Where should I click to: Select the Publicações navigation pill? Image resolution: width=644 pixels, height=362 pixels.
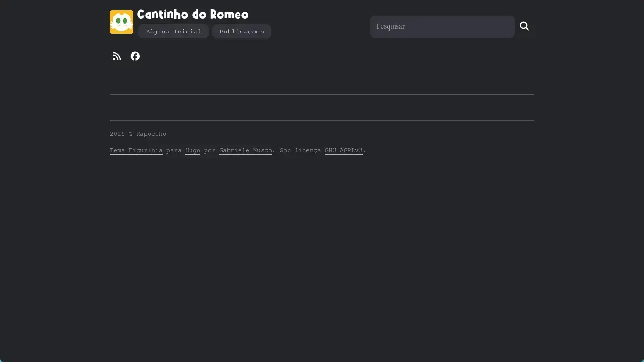241,32
